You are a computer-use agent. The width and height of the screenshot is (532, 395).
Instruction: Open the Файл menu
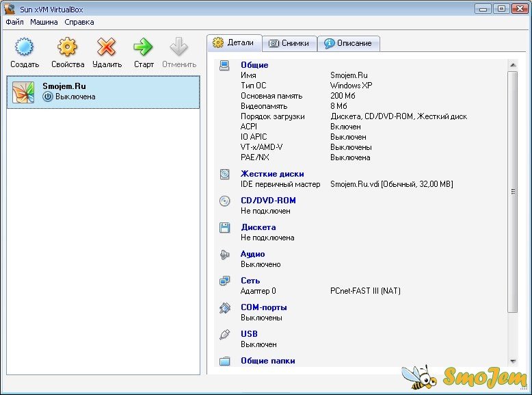(x=14, y=22)
